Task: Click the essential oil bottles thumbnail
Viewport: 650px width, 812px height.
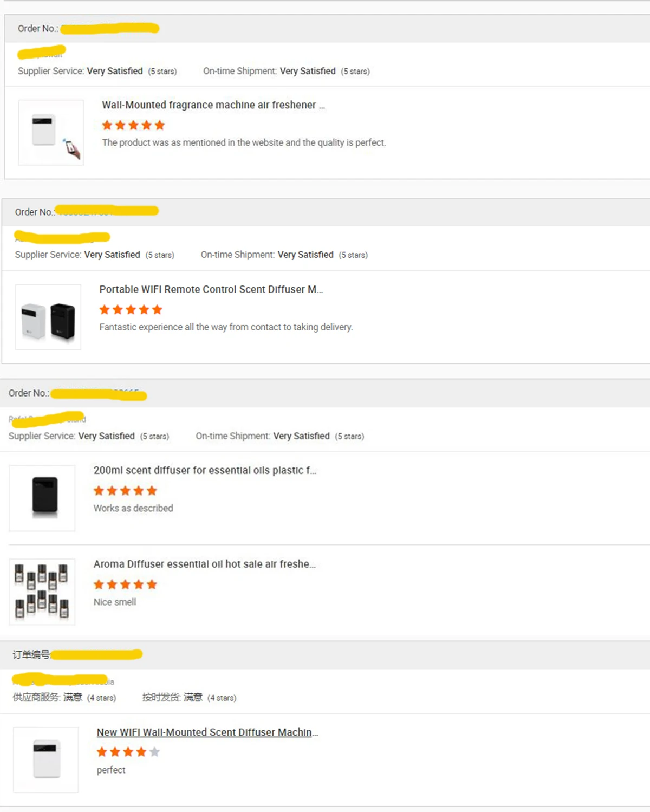Action: 42,592
